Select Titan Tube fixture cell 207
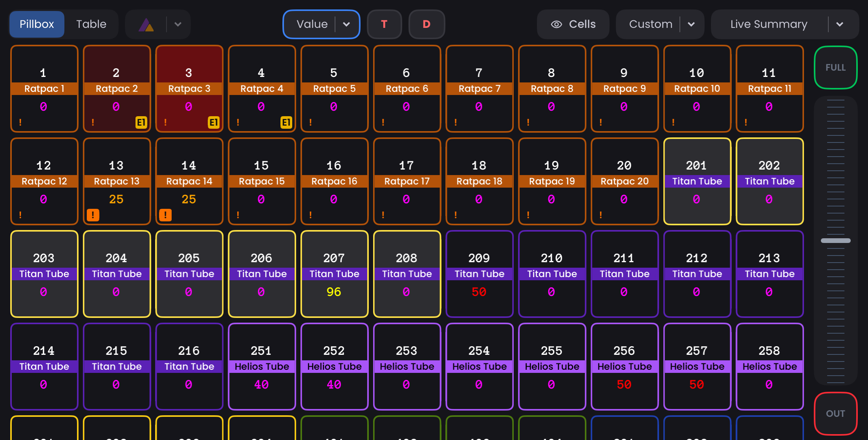 (334, 274)
